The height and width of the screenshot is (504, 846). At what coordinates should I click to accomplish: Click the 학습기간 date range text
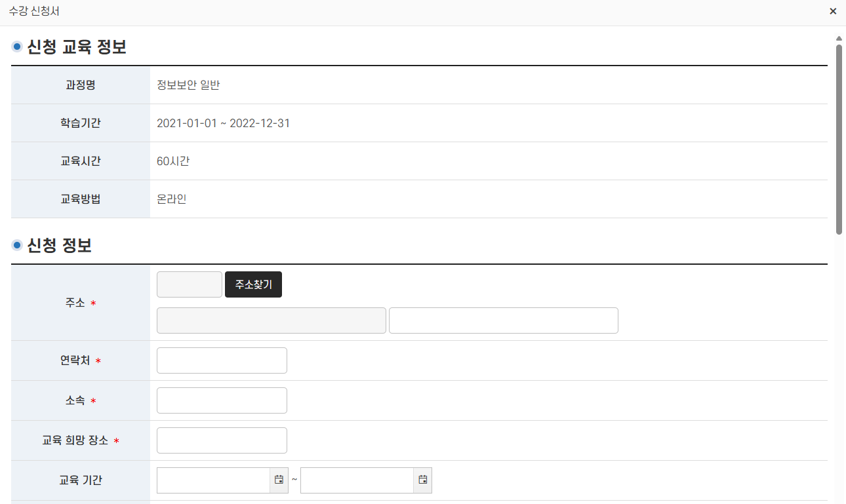(223, 123)
